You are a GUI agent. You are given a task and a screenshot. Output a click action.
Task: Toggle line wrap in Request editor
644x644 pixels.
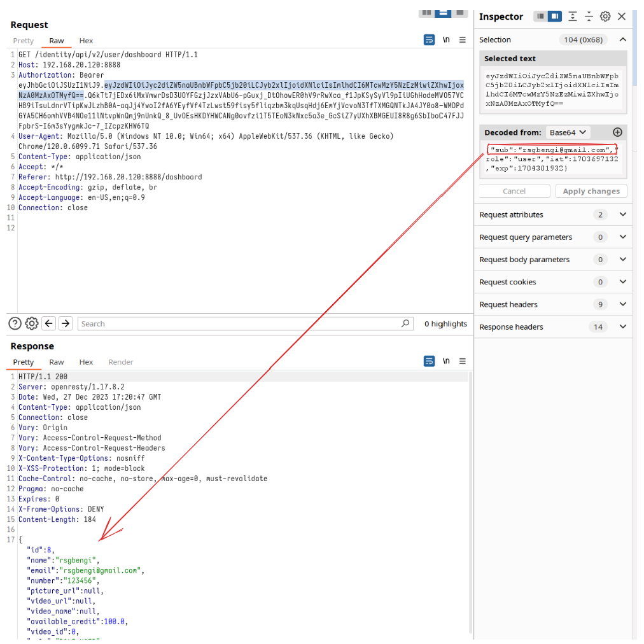pyautogui.click(x=430, y=40)
